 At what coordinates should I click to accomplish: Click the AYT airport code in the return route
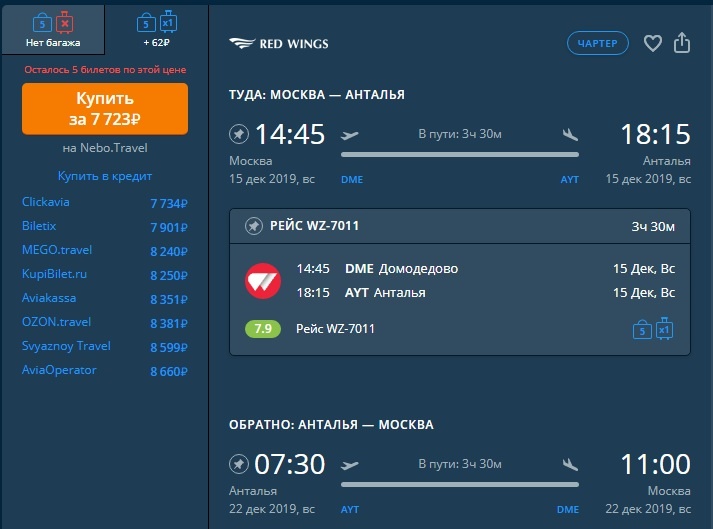click(350, 509)
